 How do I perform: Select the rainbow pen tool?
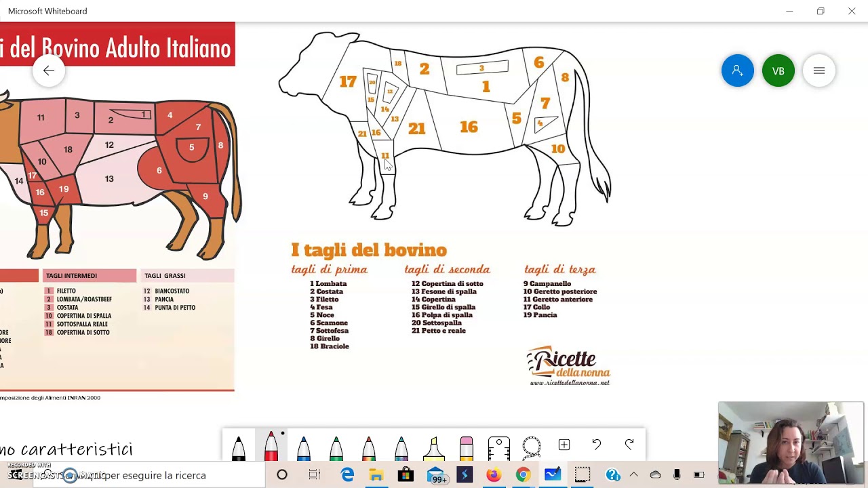pyautogui.click(x=369, y=448)
